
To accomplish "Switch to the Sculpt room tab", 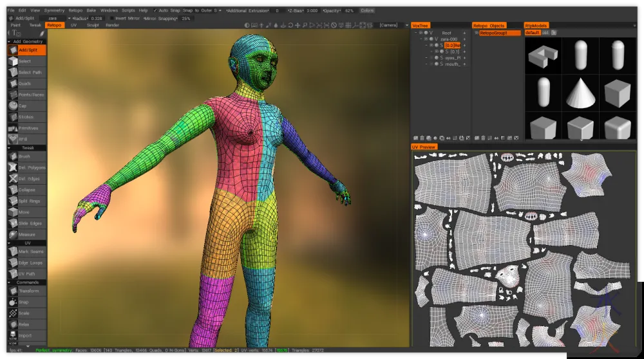I will 93,26.
